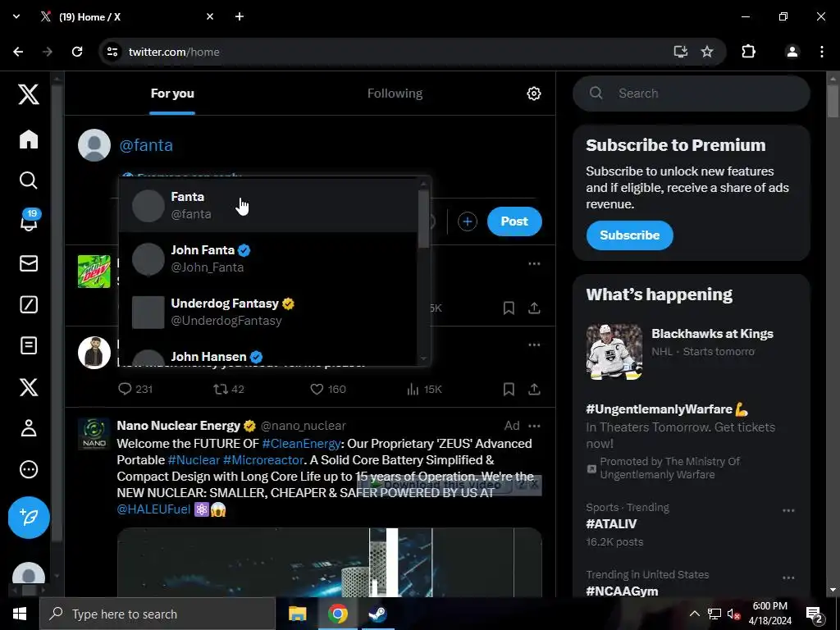840x630 pixels.
Task: Open Grok slash icon in sidebar
Action: [x=29, y=304]
